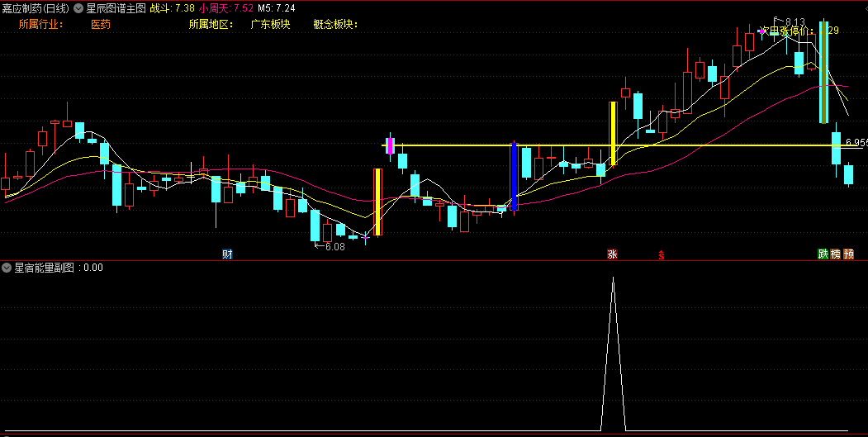The width and height of the screenshot is (868, 437).
Task: Click the 概念板块 label
Action: coord(336,25)
